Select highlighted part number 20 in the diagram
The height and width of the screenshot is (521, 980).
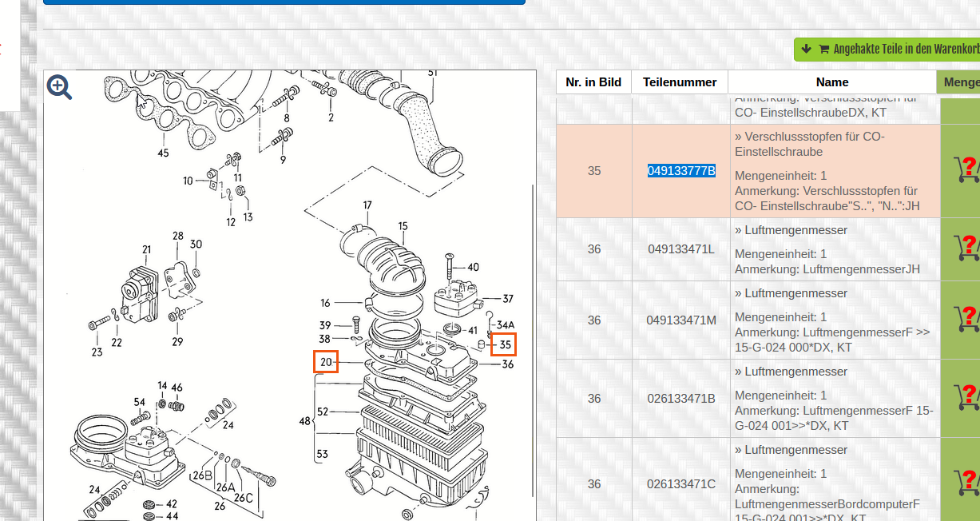(326, 362)
